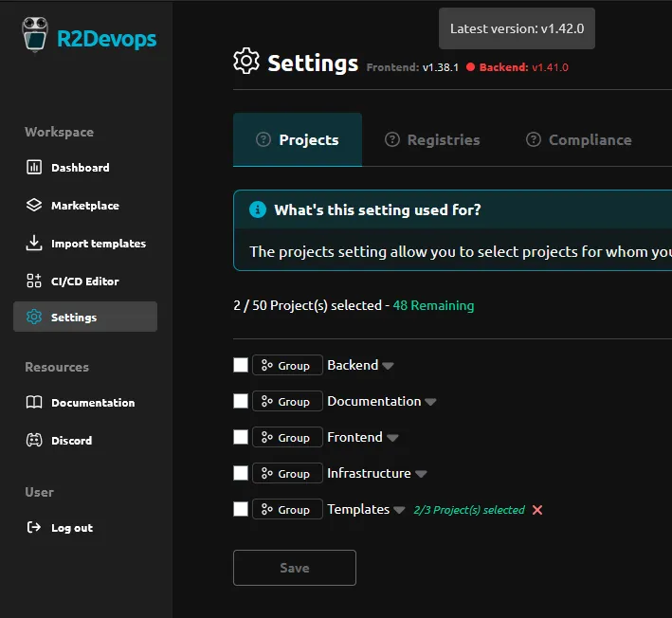Click the Group badge beside Infrastructure
Screen dimensions: 672x618
point(287,473)
